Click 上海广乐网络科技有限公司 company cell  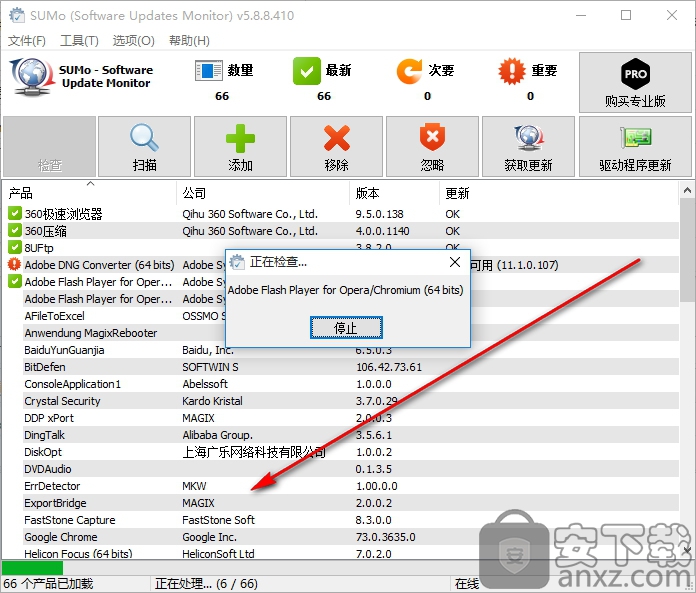pos(254,452)
